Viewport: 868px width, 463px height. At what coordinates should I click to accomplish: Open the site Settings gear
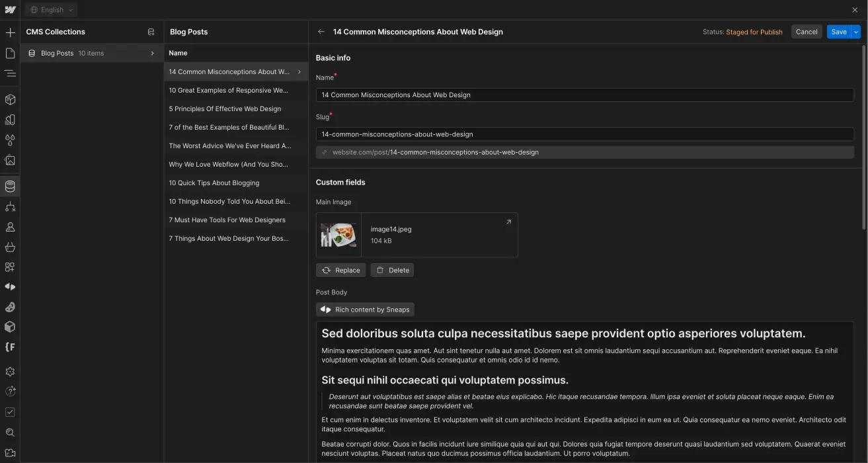coord(10,371)
